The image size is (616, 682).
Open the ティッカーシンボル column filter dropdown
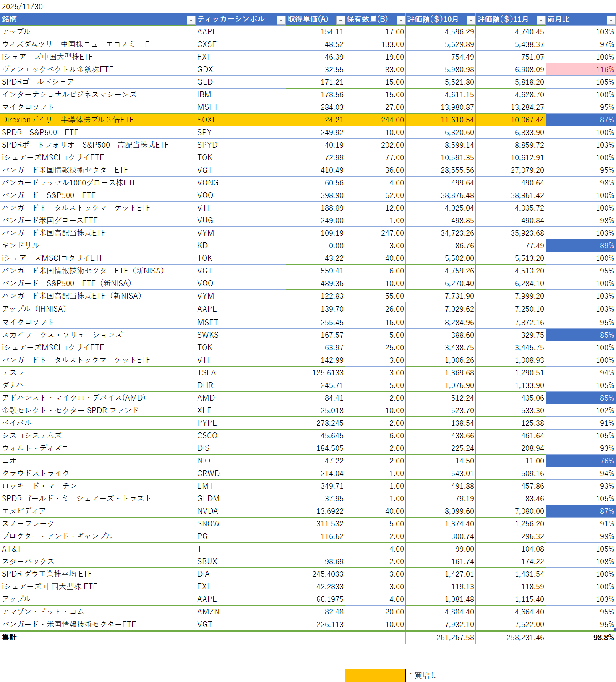point(281,20)
